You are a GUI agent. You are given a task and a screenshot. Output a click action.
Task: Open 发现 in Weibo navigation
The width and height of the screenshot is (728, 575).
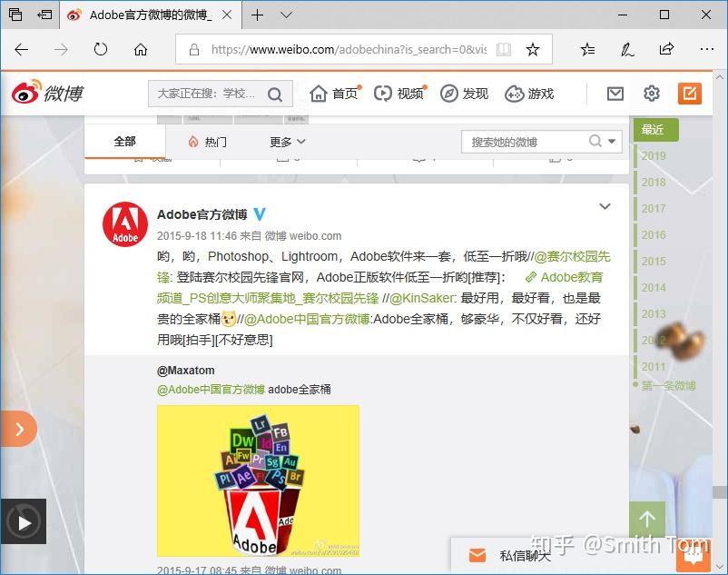[464, 94]
